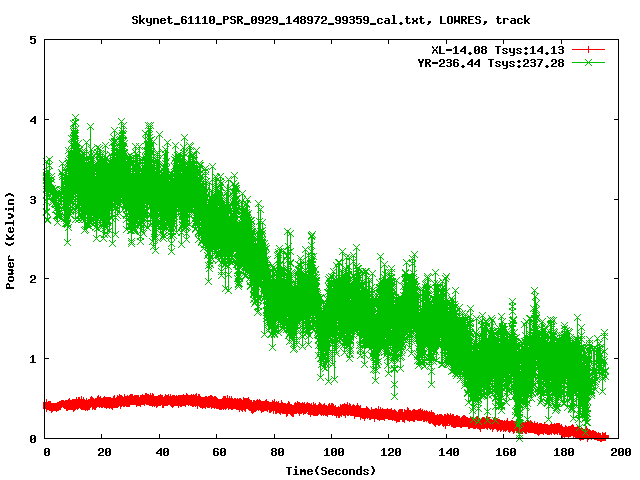Click the green line sample in legend

click(x=589, y=62)
